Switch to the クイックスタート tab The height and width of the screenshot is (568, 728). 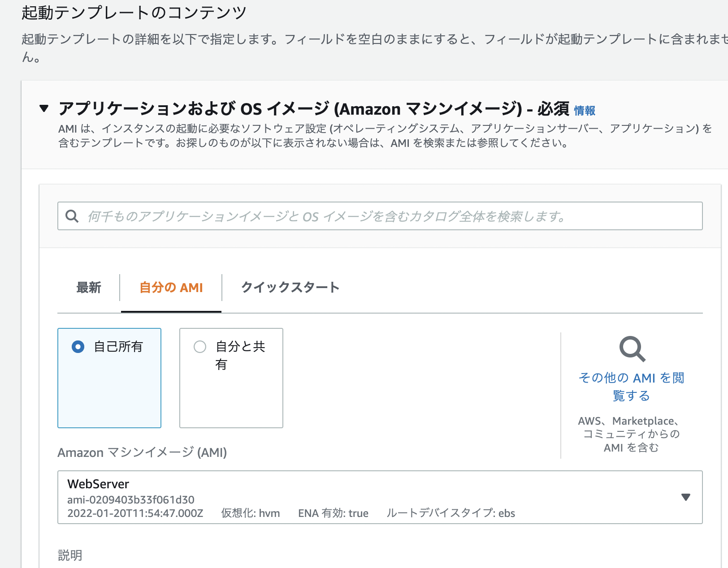click(290, 288)
